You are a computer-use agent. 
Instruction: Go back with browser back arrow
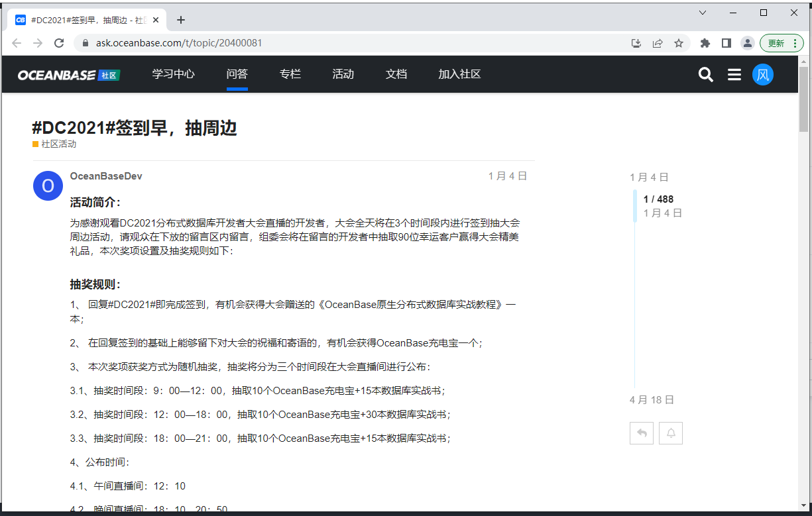(17, 43)
